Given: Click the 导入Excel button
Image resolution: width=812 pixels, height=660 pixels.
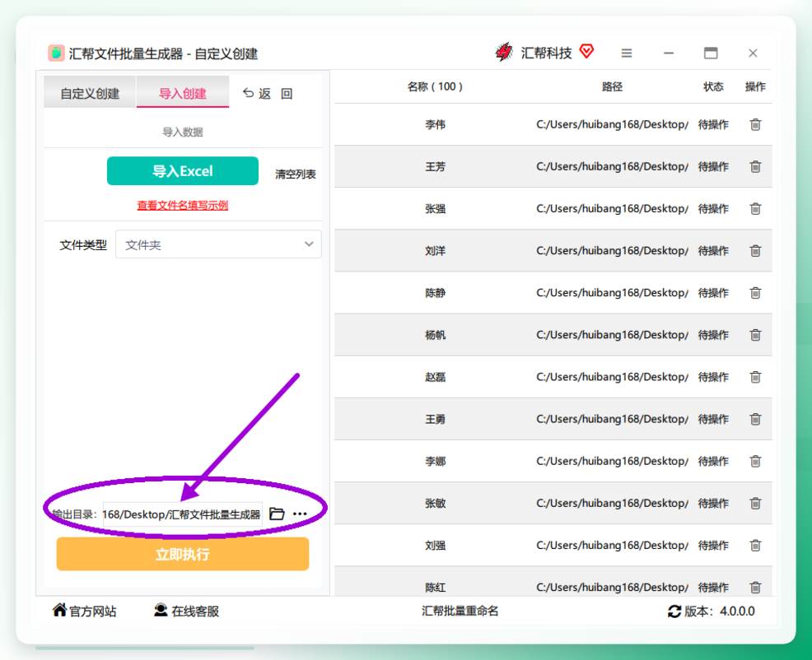Looking at the screenshot, I should (182, 171).
